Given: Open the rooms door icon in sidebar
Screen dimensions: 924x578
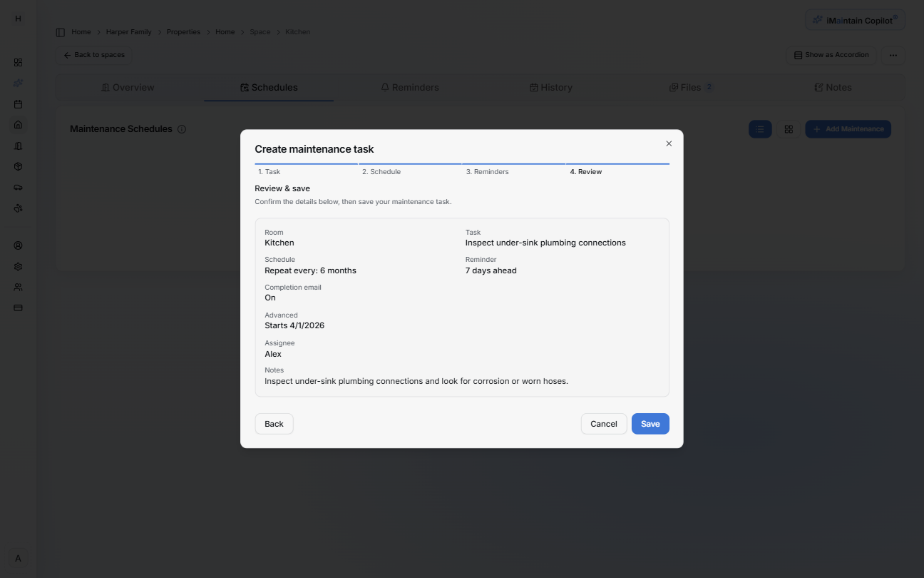Looking at the screenshot, I should pos(18,146).
